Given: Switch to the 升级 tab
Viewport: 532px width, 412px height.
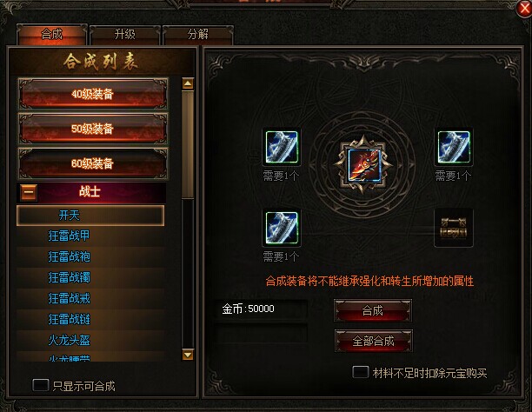Looking at the screenshot, I should [x=124, y=34].
